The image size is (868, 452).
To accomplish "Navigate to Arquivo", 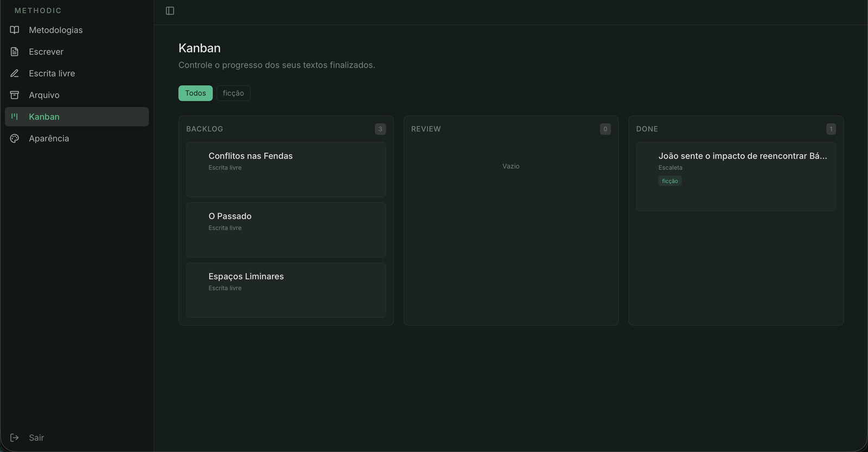I will 77,95.
